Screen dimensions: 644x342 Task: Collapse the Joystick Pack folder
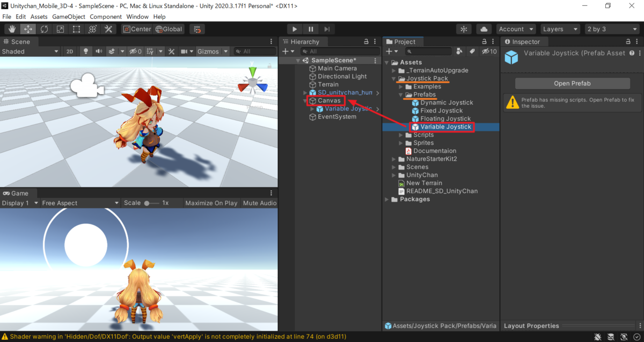[394, 79]
